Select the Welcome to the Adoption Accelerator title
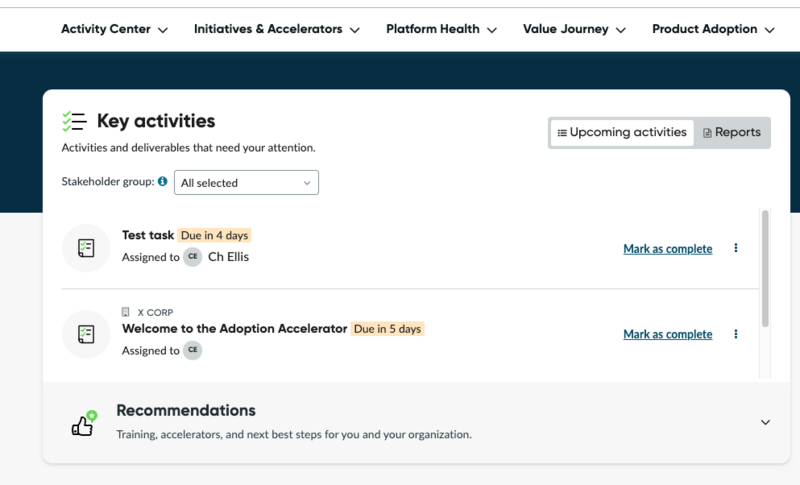Image resolution: width=800 pixels, height=485 pixels. point(234,328)
